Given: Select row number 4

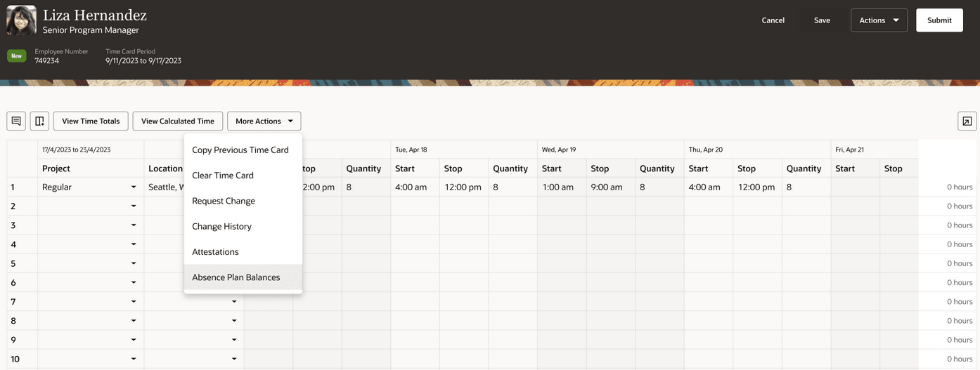Looking at the screenshot, I should tap(13, 244).
